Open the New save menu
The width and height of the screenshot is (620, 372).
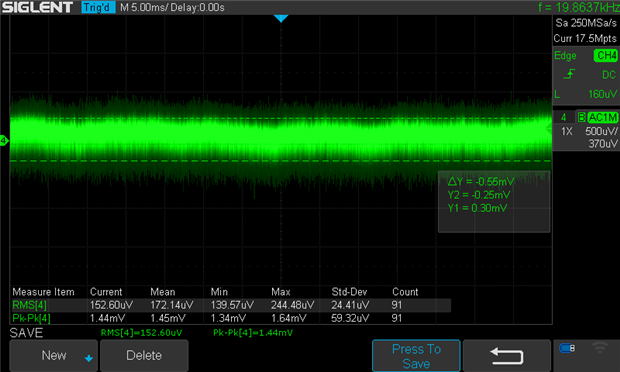point(53,355)
